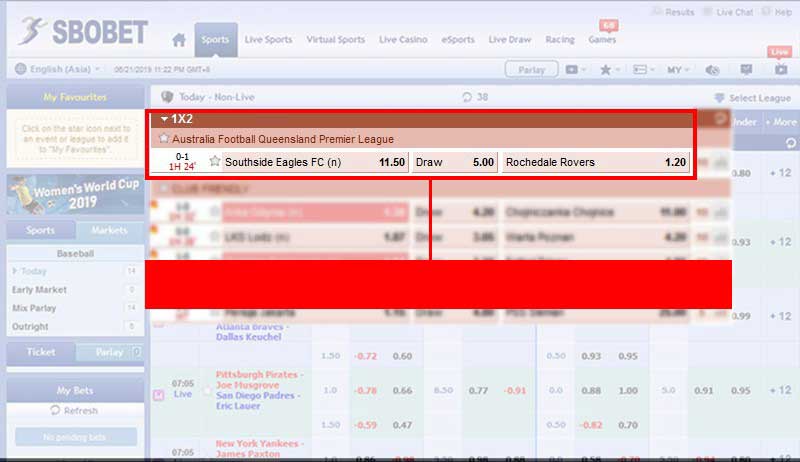
Task: Toggle the Parlay mode button
Action: point(531,69)
